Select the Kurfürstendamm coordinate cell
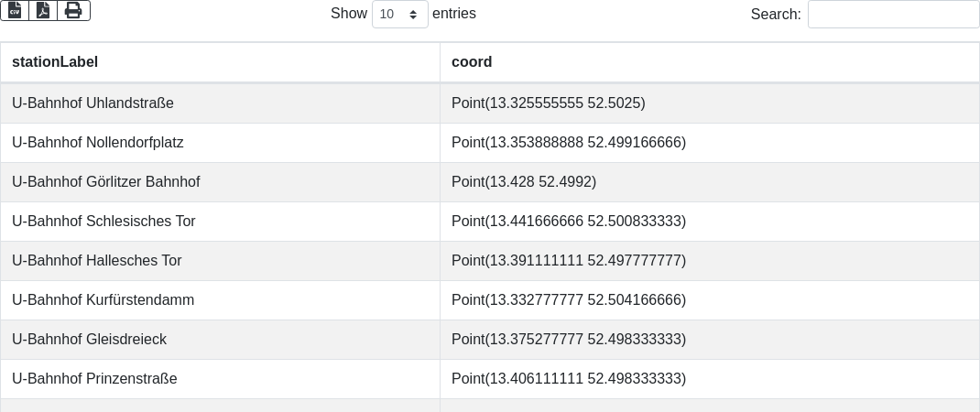 click(568, 300)
